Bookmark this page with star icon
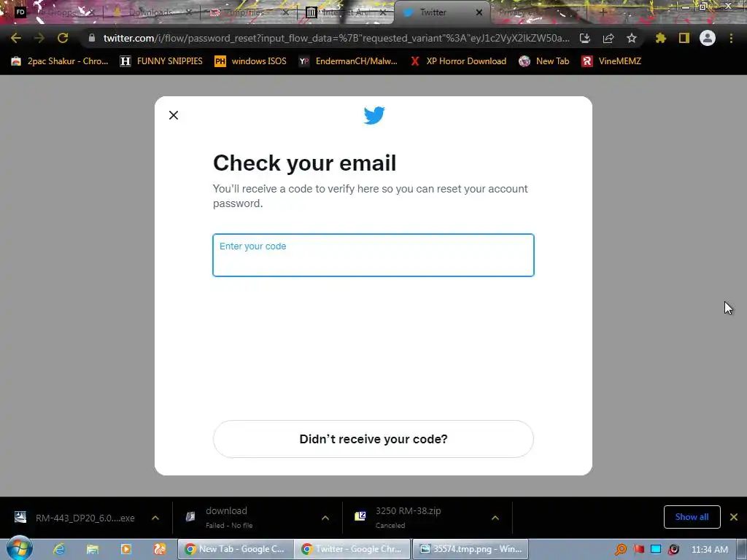Viewport: 747px width, 560px height. click(x=632, y=38)
